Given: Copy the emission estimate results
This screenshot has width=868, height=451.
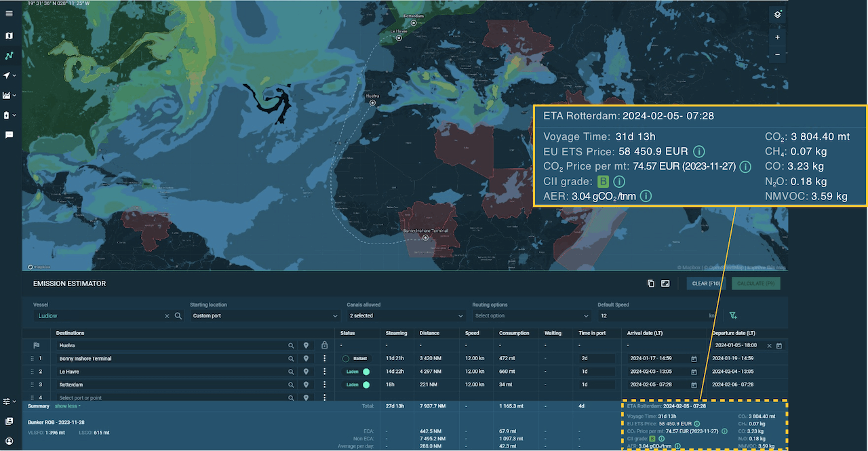Looking at the screenshot, I should [651, 283].
